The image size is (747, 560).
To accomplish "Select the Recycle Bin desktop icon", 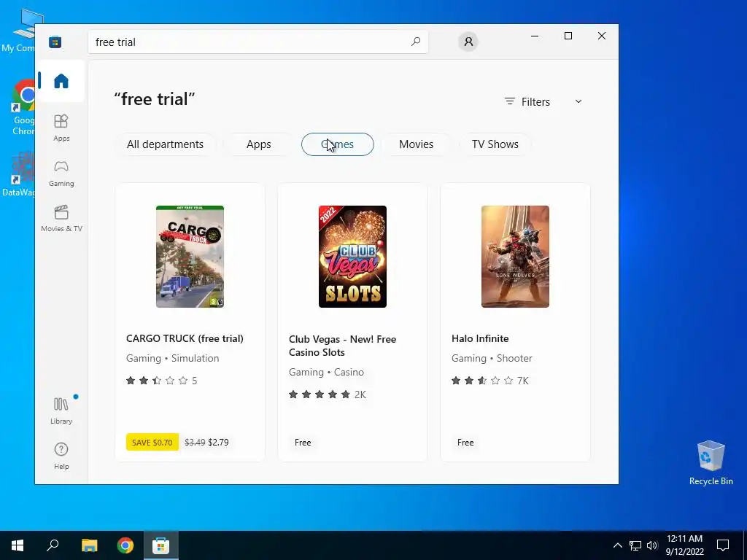I will pos(711,463).
